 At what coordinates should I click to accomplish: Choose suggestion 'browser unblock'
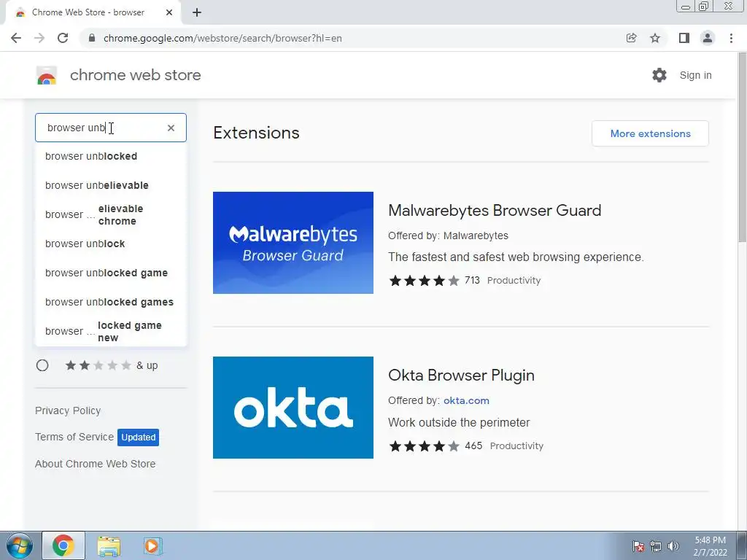[x=111, y=244]
